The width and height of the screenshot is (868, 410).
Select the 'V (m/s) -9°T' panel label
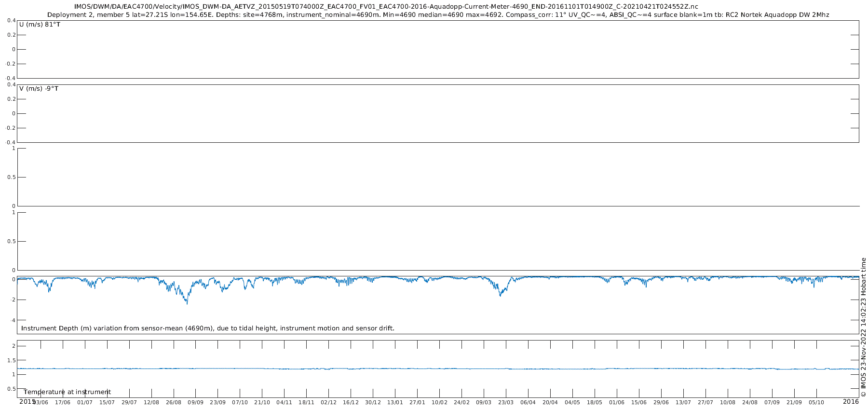(x=39, y=89)
